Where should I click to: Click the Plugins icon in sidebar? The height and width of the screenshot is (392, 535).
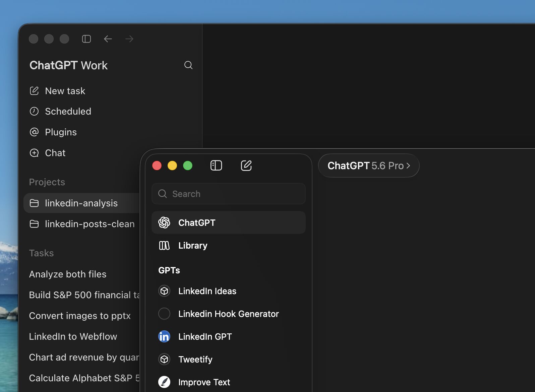pyautogui.click(x=34, y=132)
